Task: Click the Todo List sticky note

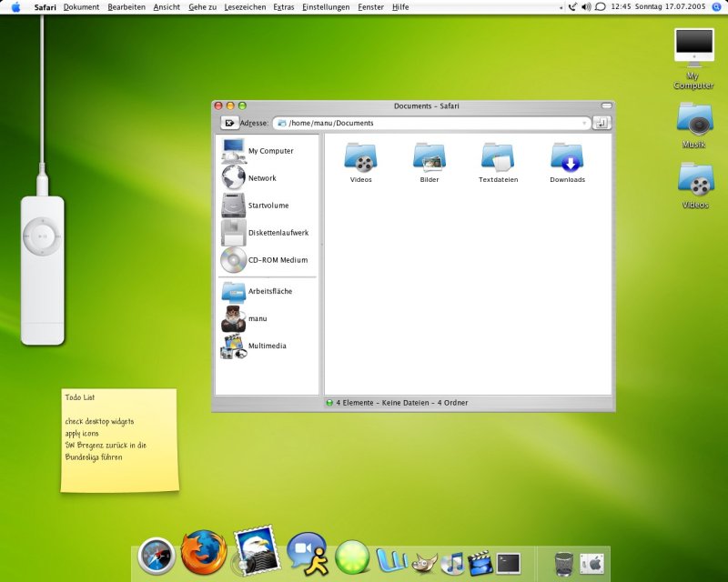Action: (120, 440)
